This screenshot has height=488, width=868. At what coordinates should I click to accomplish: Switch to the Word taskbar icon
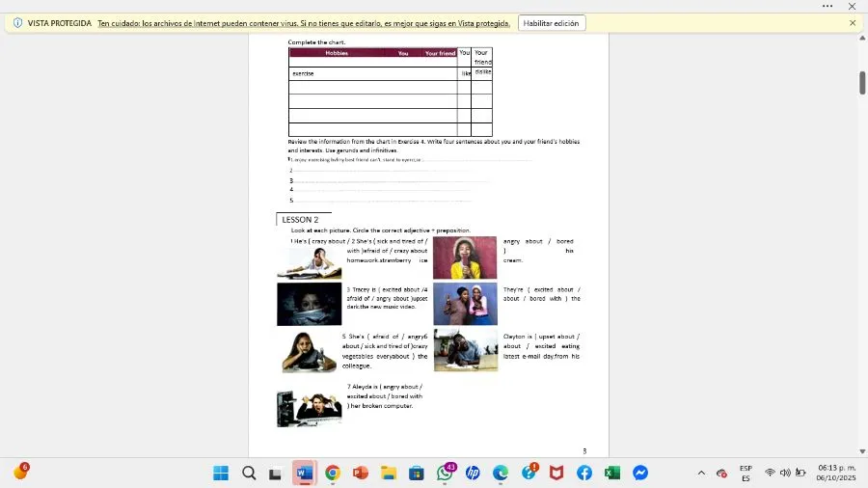click(304, 474)
